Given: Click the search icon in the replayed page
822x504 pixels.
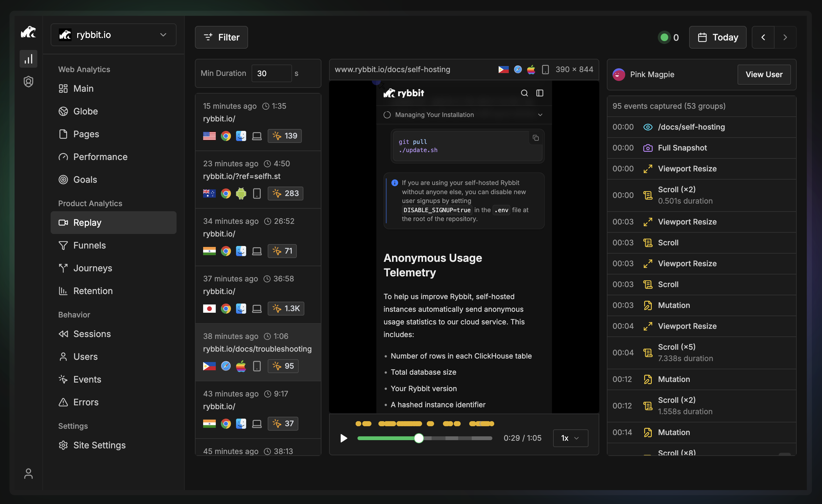Looking at the screenshot, I should (524, 93).
